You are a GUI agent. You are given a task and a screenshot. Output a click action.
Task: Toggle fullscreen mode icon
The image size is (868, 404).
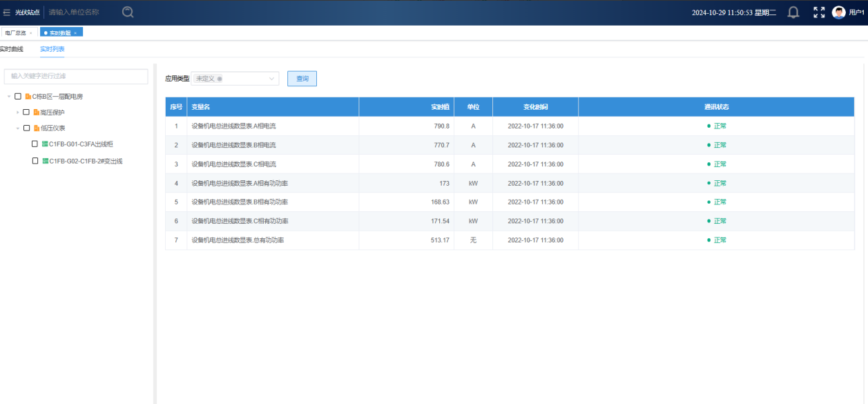point(819,12)
